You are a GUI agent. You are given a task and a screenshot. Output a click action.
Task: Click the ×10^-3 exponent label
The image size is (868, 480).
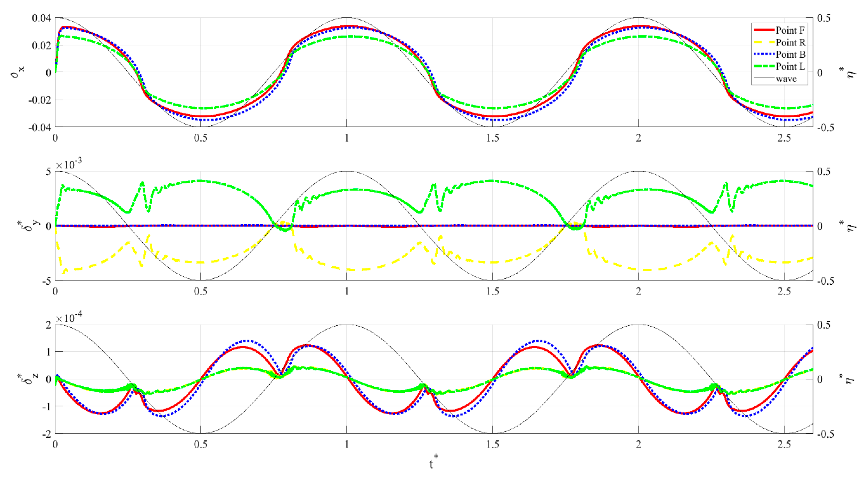coord(69,164)
